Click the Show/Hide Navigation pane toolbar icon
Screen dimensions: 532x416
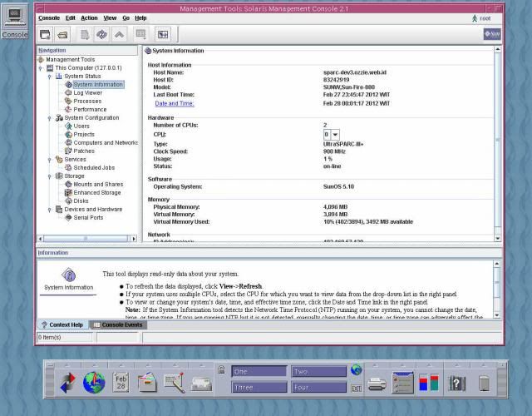point(163,34)
